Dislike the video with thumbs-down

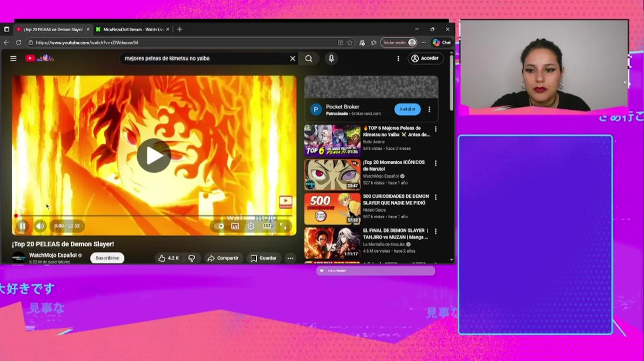pyautogui.click(x=192, y=258)
